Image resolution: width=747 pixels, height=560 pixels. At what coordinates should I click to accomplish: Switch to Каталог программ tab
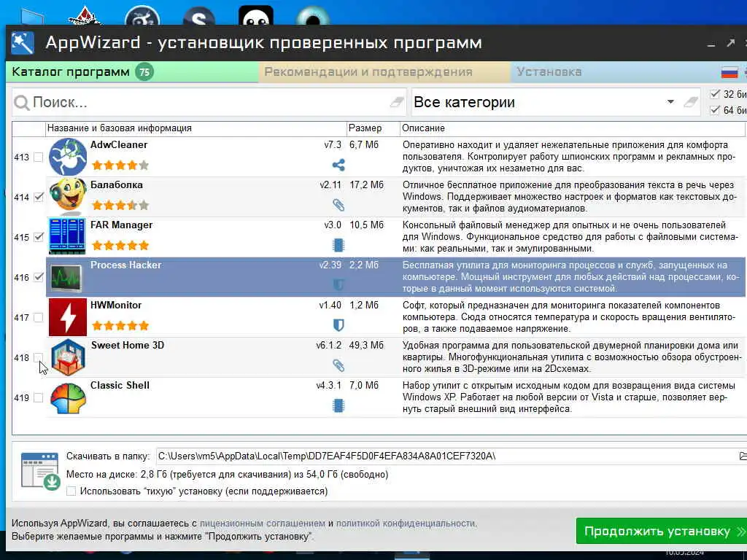(132, 72)
